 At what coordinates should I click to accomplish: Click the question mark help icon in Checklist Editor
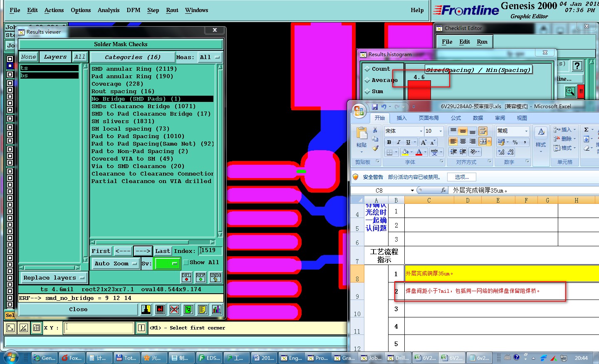click(x=577, y=66)
